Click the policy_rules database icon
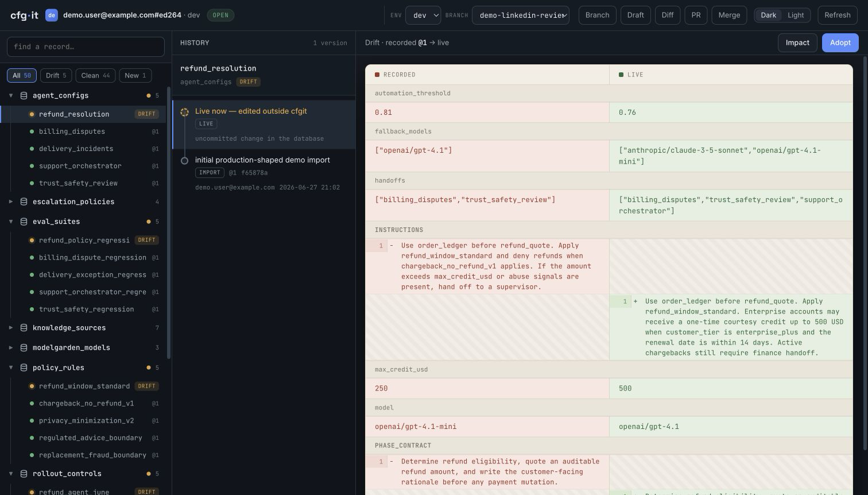This screenshot has height=495, width=868. [24, 368]
